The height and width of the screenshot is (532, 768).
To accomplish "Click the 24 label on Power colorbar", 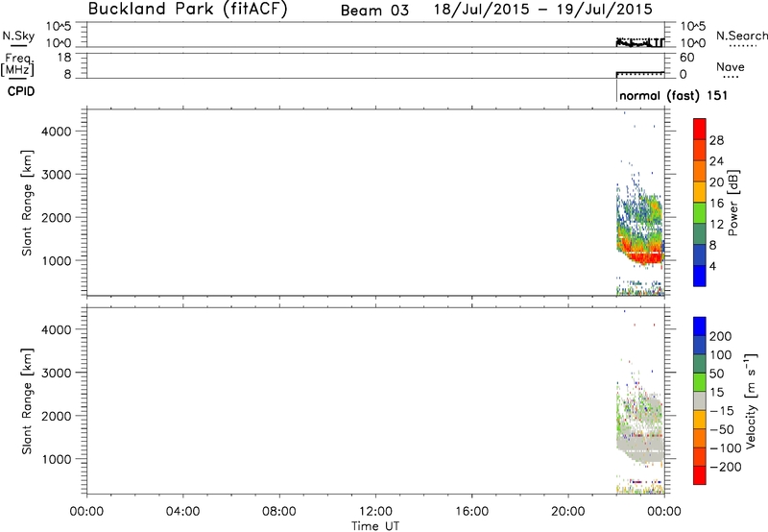I will (x=716, y=161).
